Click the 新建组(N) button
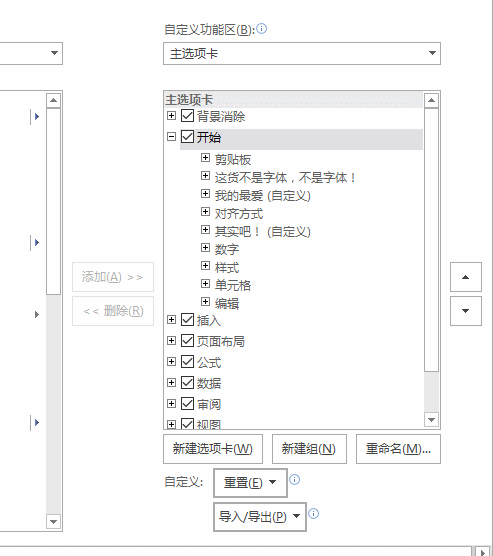This screenshot has width=493, height=556. 309,449
